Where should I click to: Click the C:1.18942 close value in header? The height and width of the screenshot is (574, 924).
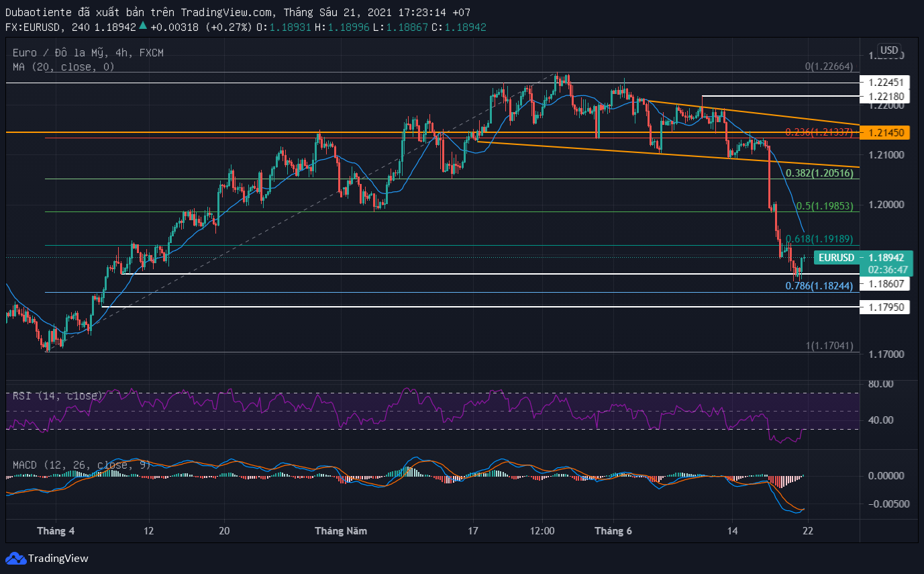[x=459, y=27]
